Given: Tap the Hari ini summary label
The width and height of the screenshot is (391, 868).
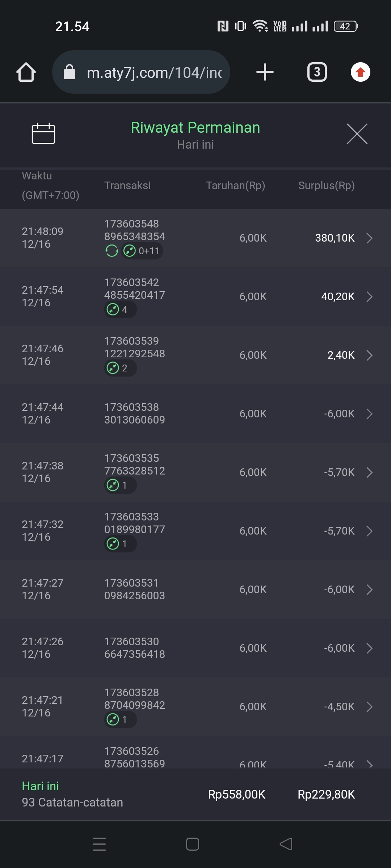Looking at the screenshot, I should [41, 786].
